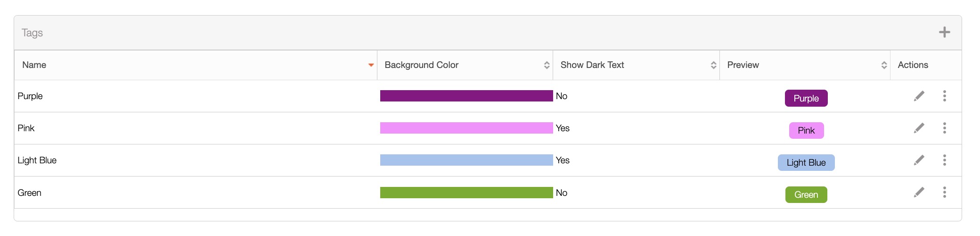Screen dimensions: 980x236
Task: Edit the Pink tag with pencil icon
Action: pos(919,128)
